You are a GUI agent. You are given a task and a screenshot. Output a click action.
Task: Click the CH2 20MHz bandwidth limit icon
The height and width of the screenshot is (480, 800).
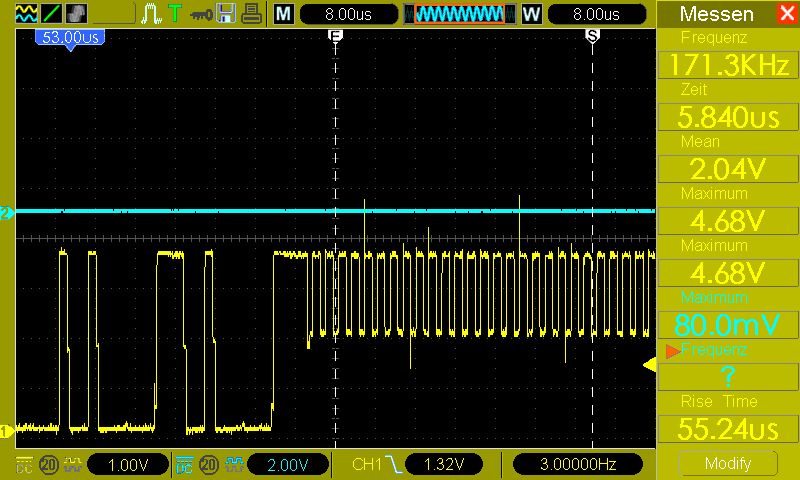click(209, 465)
